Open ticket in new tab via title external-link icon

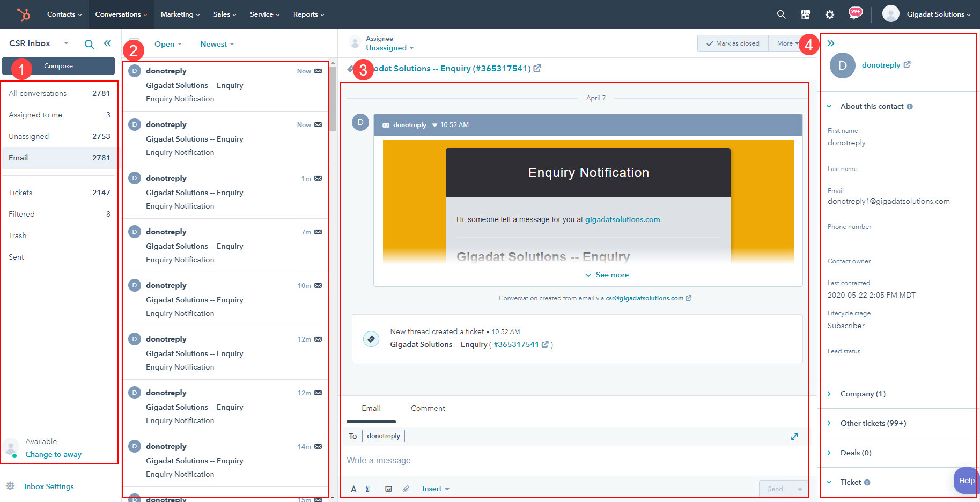point(537,68)
